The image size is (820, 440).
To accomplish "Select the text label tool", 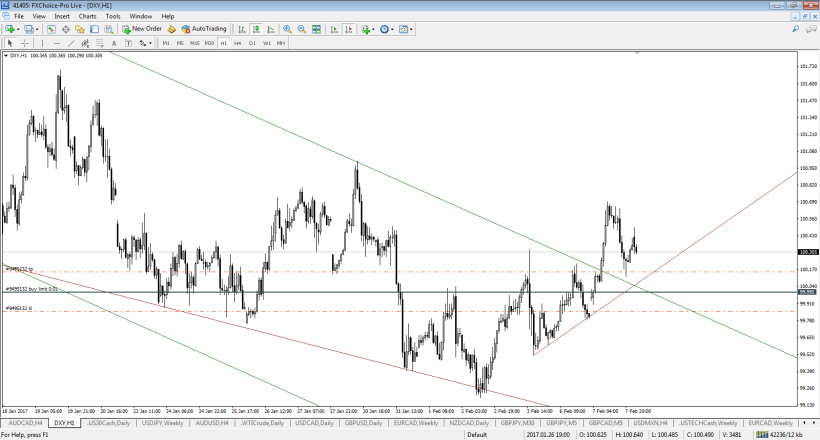I will pos(128,43).
